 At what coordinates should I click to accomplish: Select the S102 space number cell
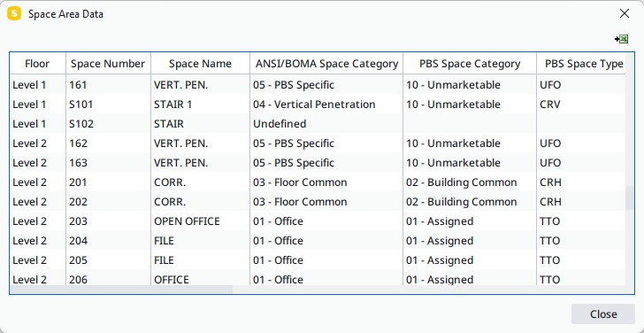(x=108, y=124)
